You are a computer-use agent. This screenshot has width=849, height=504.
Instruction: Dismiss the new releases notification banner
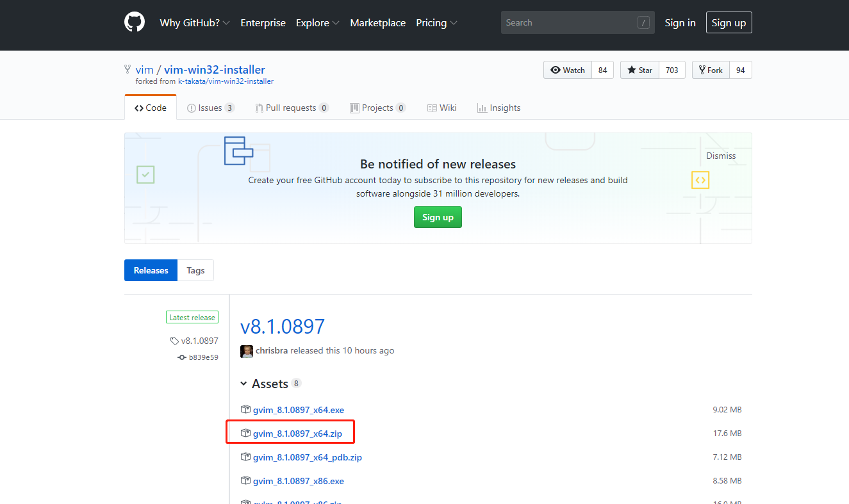pos(721,156)
